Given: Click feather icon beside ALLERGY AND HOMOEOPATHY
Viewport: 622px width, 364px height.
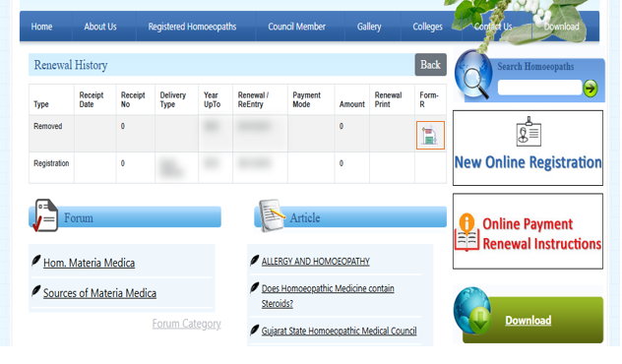Looking at the screenshot, I should pyautogui.click(x=254, y=261).
